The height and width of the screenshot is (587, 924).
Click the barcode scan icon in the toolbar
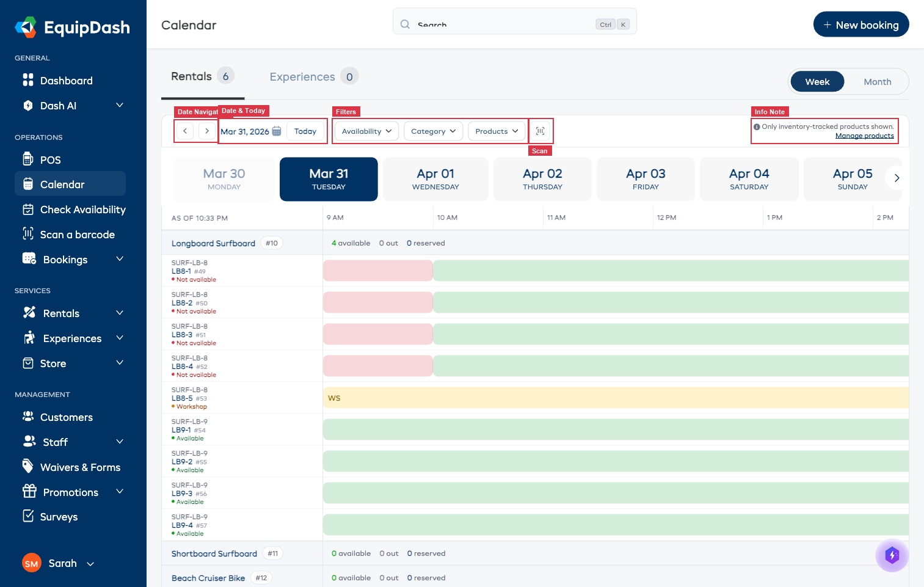540,131
